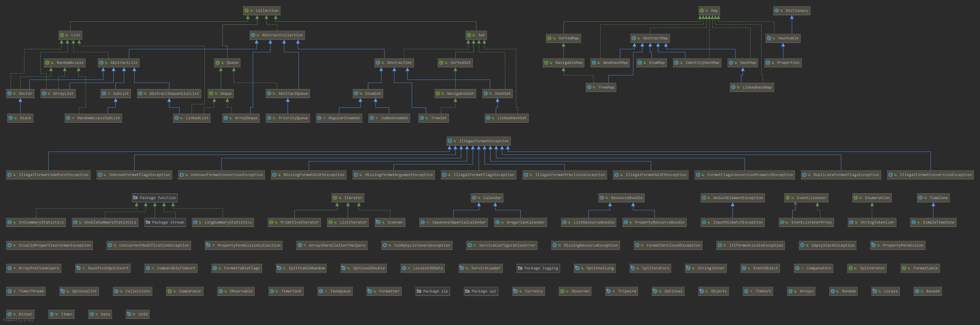
Task: Click the package icon on the Package logging node
Action: [520, 268]
